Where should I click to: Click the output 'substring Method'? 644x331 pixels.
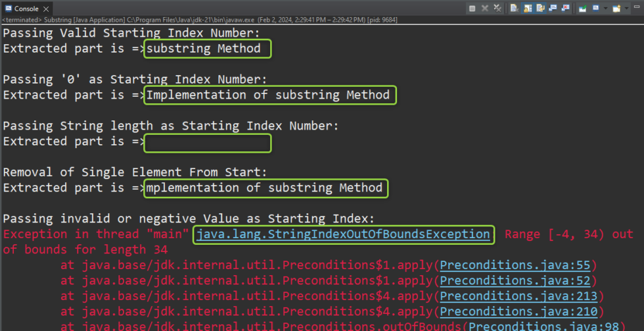(x=204, y=49)
